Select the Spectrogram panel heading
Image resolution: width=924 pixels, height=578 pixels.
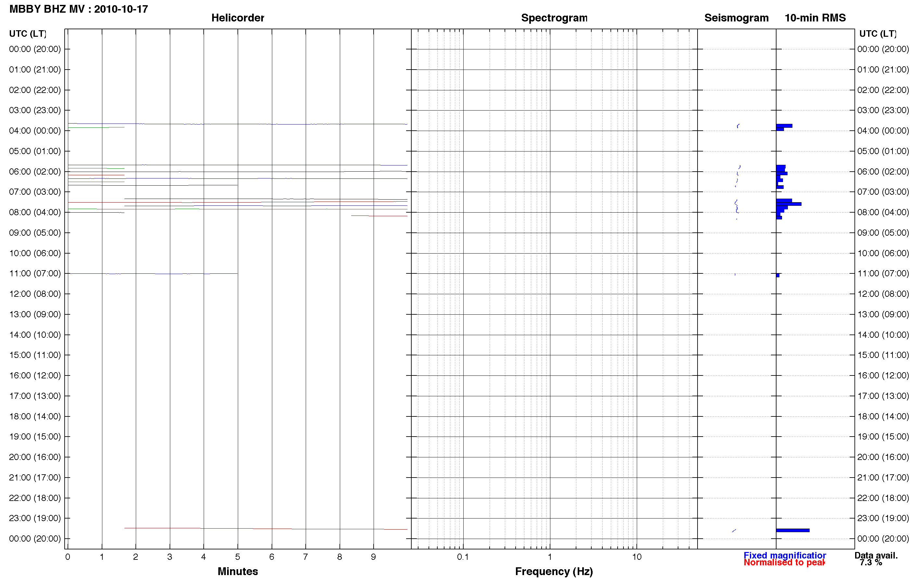point(554,18)
